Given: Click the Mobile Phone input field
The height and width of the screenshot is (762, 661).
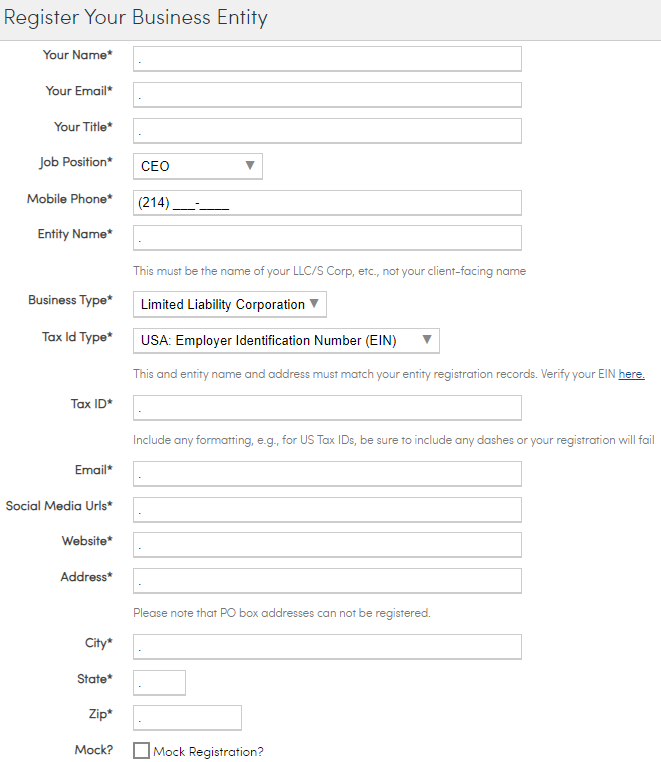Looking at the screenshot, I should tap(327, 203).
